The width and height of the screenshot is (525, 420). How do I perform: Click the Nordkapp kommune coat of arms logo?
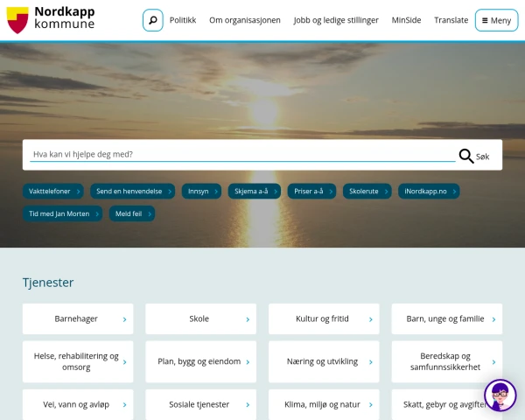tap(17, 20)
